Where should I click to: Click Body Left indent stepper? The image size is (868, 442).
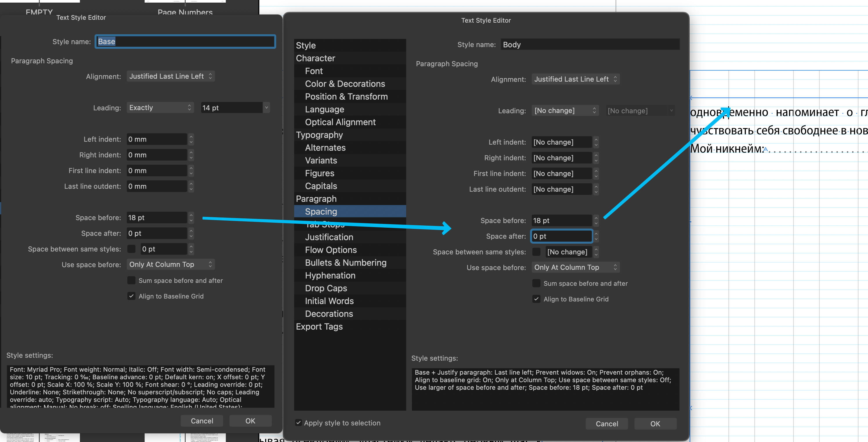point(596,142)
